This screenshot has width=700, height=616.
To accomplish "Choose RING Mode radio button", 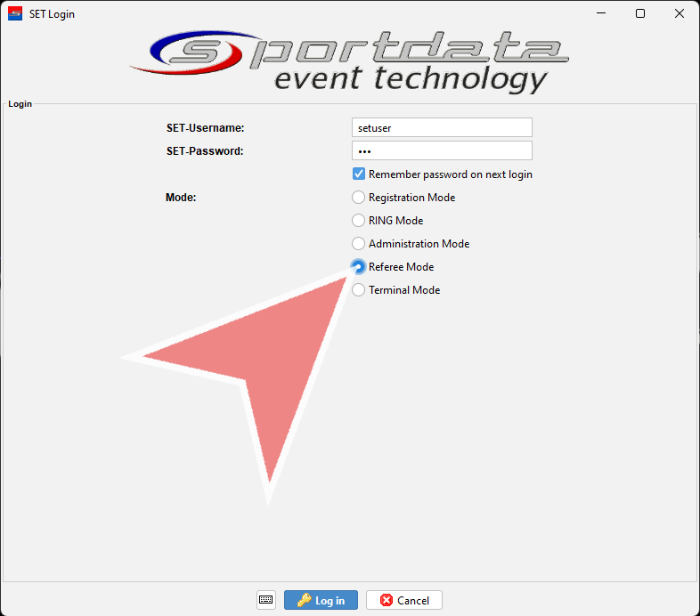I will [x=359, y=221].
